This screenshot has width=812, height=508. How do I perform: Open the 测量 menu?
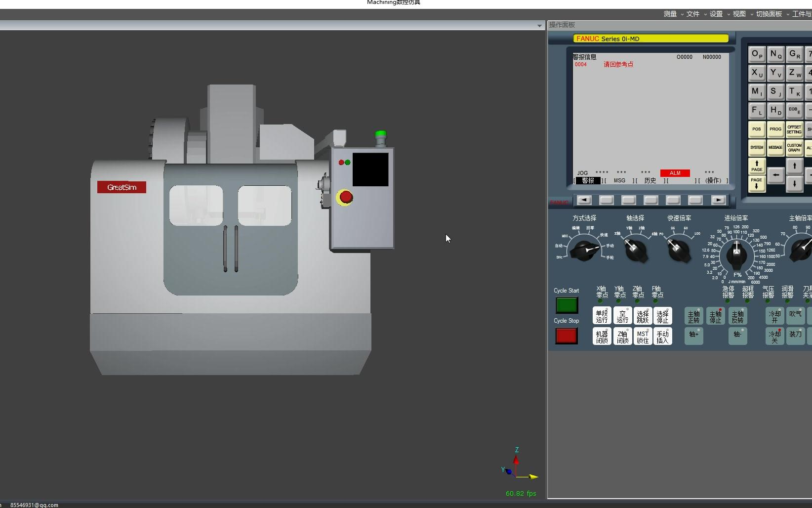670,14
